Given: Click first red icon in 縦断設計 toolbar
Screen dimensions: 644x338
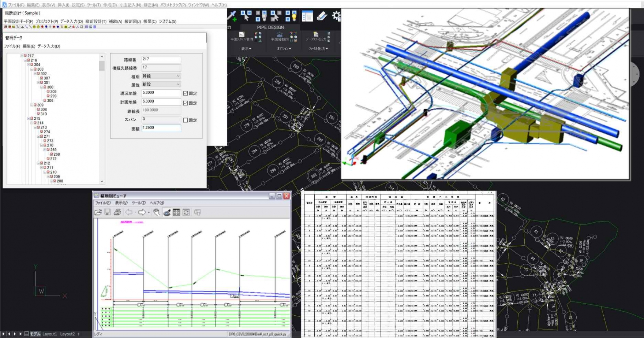Looking at the screenshot, I should pyautogui.click(x=5, y=27).
